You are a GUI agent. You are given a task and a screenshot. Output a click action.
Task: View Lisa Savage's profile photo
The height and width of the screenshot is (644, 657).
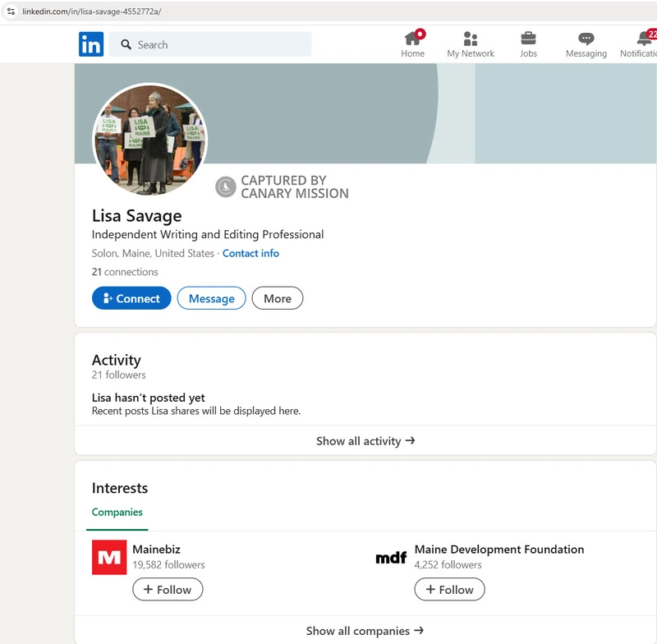click(149, 140)
